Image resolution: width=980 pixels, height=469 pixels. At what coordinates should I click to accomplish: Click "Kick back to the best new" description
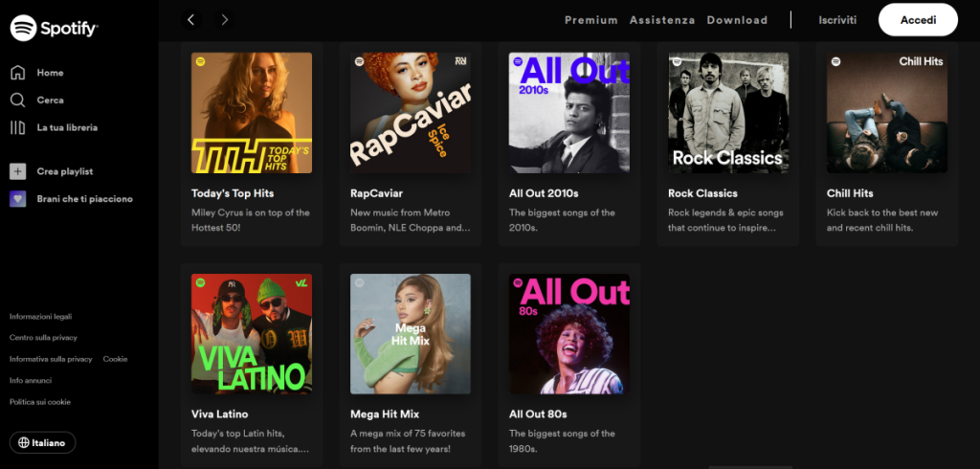pyautogui.click(x=882, y=220)
